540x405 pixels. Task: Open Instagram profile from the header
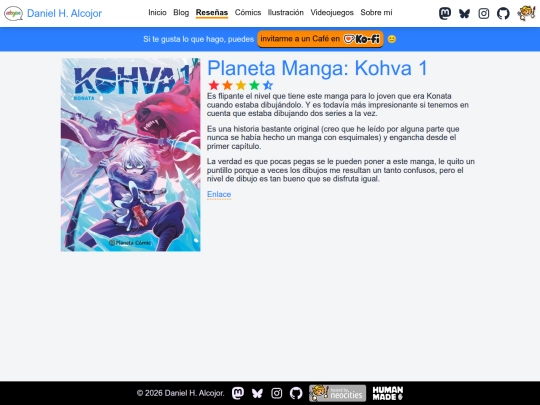coord(484,13)
